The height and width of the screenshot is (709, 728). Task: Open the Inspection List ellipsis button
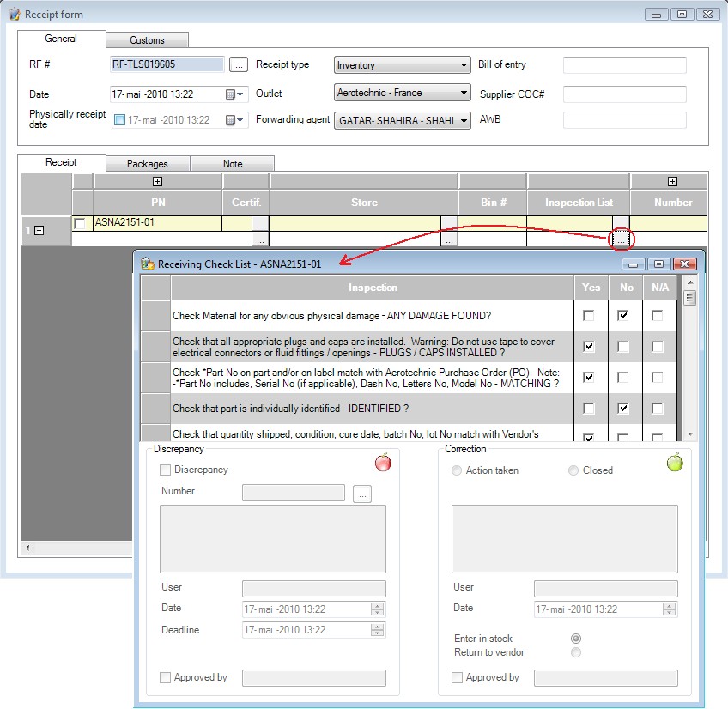click(621, 238)
